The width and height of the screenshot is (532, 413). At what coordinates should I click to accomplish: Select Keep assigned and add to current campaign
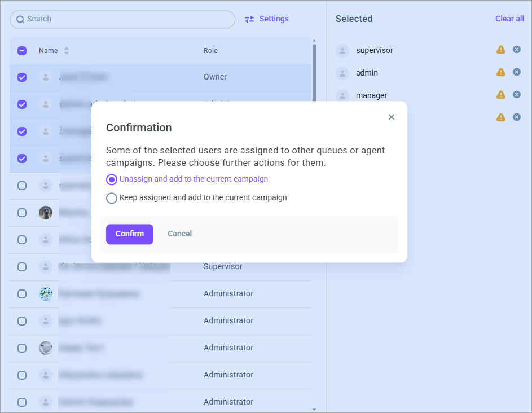point(112,198)
